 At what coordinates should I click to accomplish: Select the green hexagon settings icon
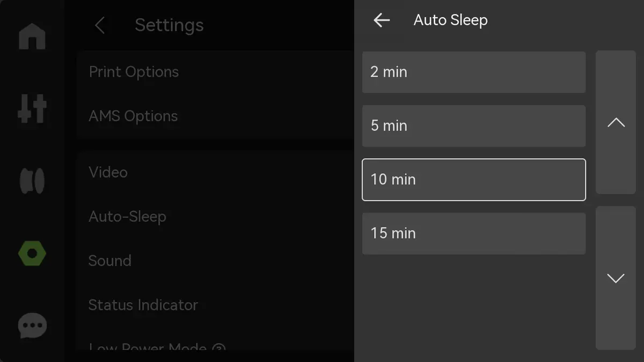[32, 253]
